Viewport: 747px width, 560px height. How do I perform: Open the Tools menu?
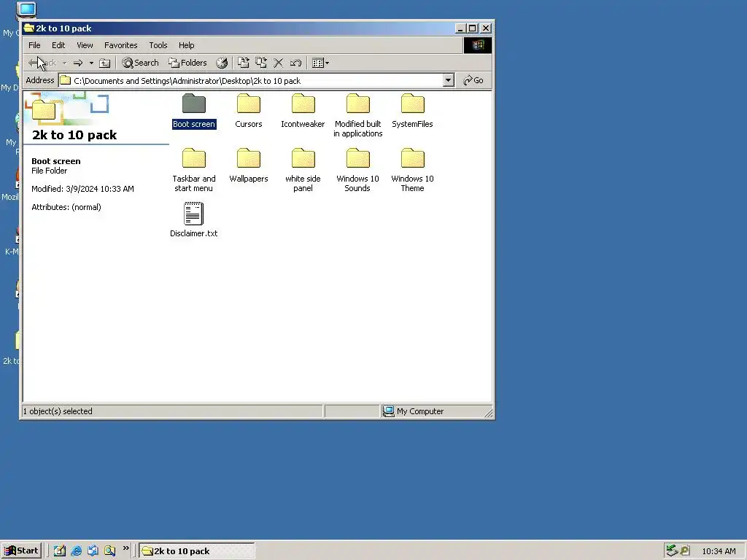(158, 45)
